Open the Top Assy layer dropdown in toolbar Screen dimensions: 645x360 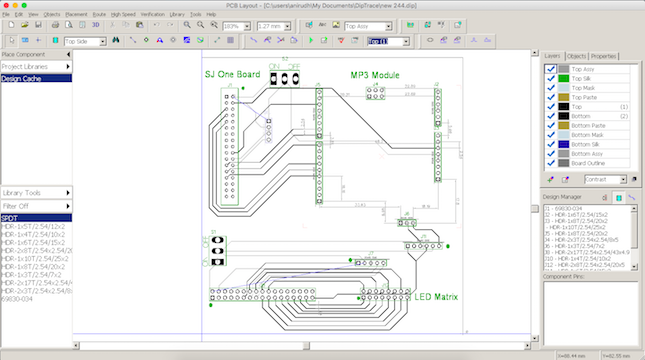click(x=388, y=26)
